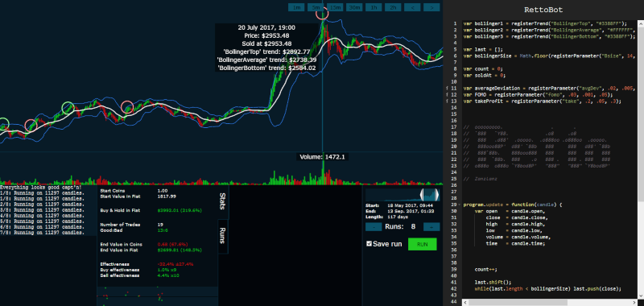Decrease the number of Runs
Image resolution: width=644 pixels, height=306 pixels.
[x=374, y=227]
